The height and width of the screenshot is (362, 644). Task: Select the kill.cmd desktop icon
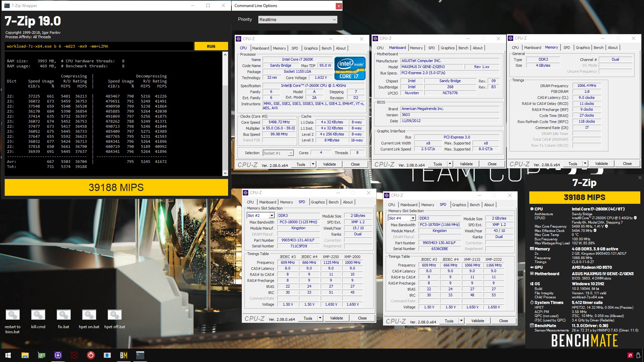(38, 319)
